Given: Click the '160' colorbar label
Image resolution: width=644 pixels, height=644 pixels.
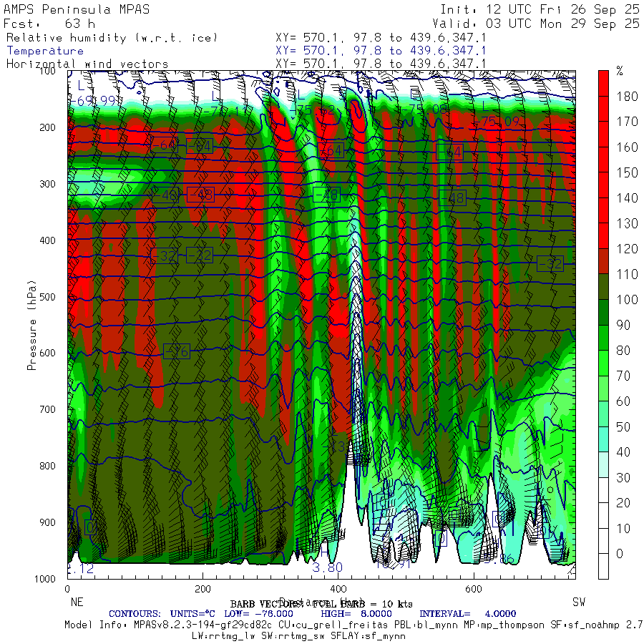Looking at the screenshot, I should pos(627,147).
